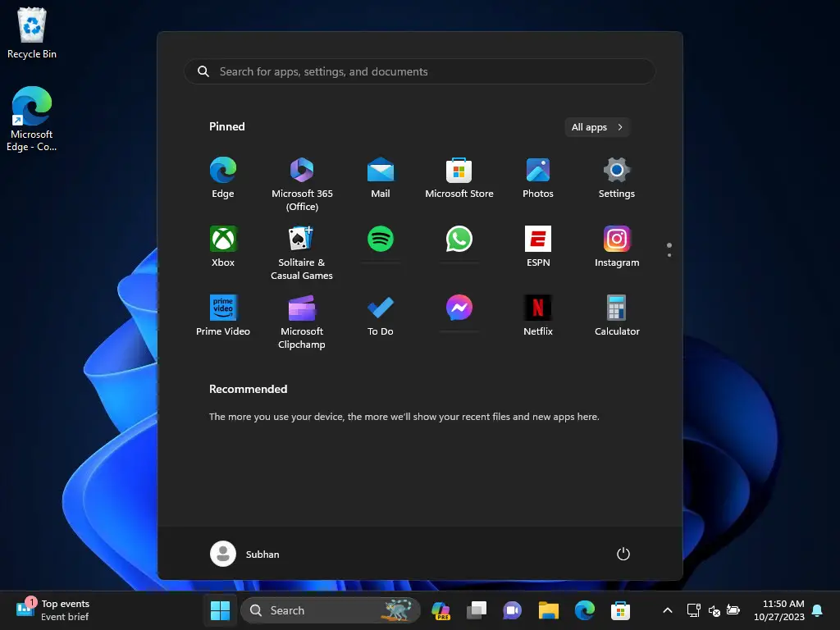Click the battery tray icon

(x=733, y=609)
